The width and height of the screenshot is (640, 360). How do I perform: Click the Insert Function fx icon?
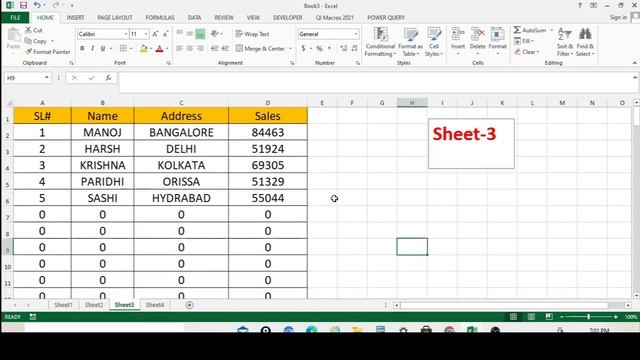tap(108, 78)
